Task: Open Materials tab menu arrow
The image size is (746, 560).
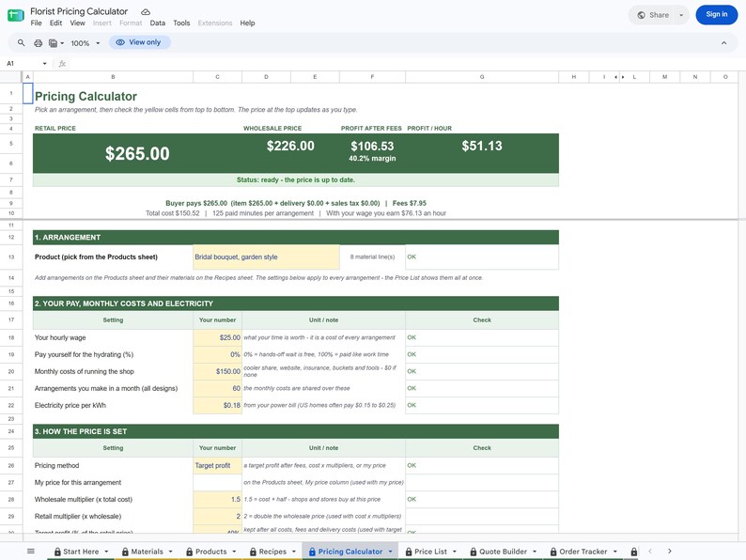Action: click(x=170, y=552)
